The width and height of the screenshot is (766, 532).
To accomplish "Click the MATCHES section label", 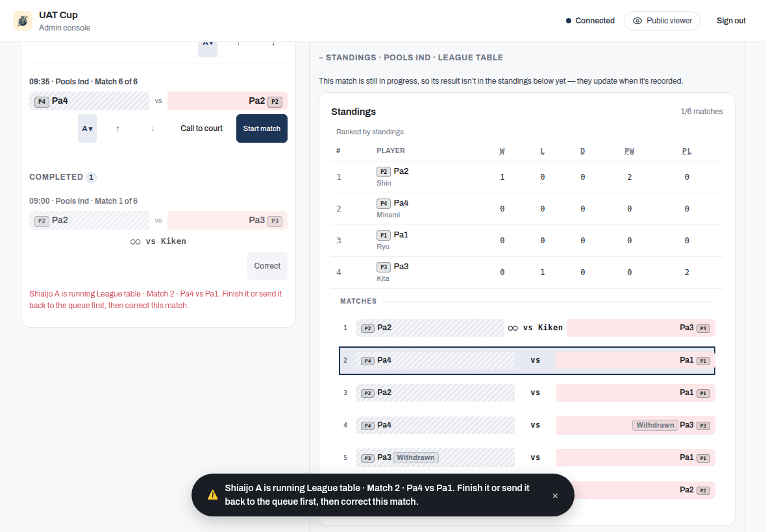I will [x=358, y=301].
